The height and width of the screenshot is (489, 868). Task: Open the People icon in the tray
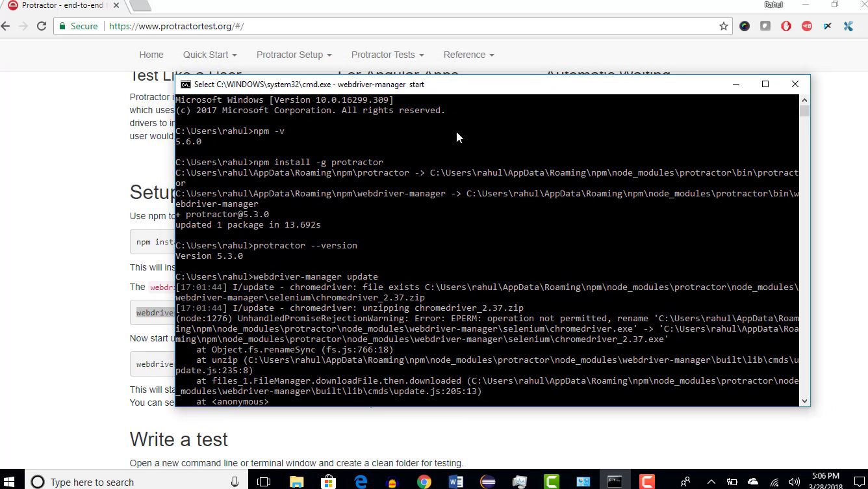pos(685,482)
